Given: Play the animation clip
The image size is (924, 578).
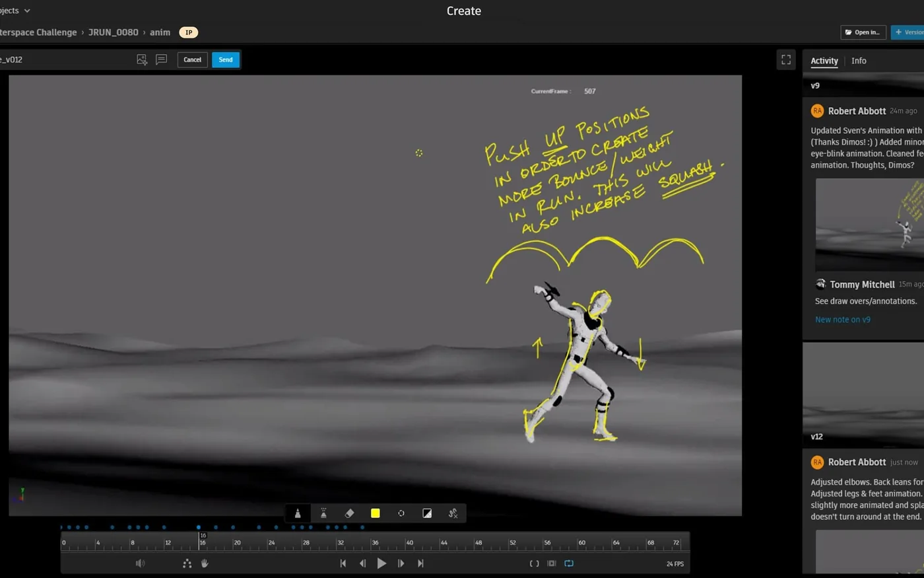Looking at the screenshot, I should point(381,563).
